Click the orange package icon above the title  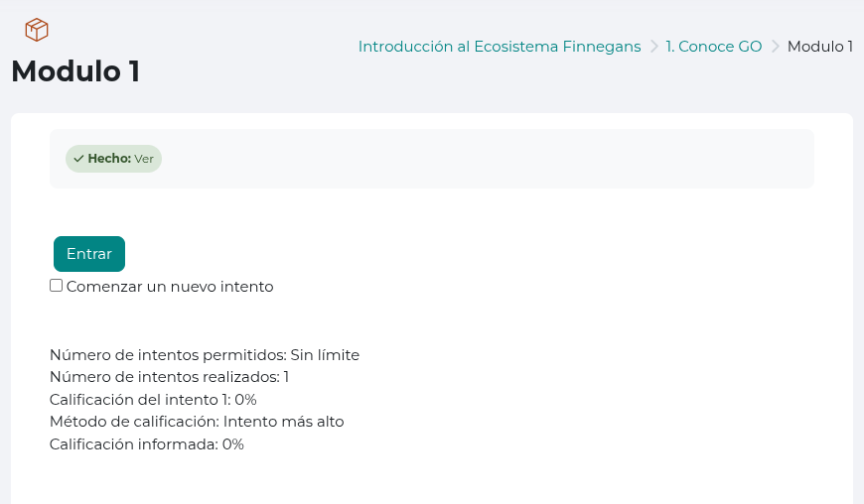point(37,30)
